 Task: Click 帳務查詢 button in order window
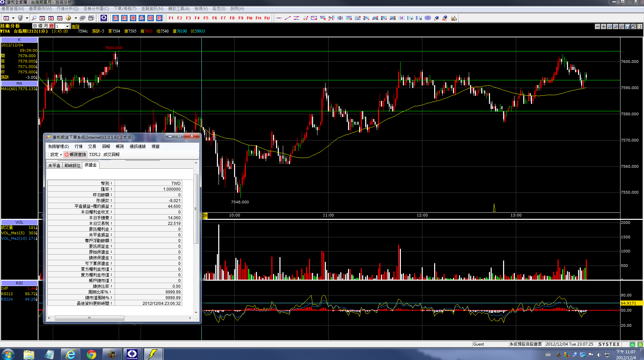75,155
